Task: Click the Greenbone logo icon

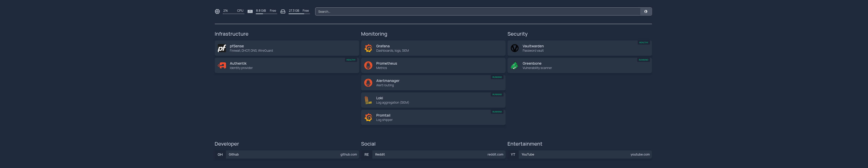Action: 514,65
